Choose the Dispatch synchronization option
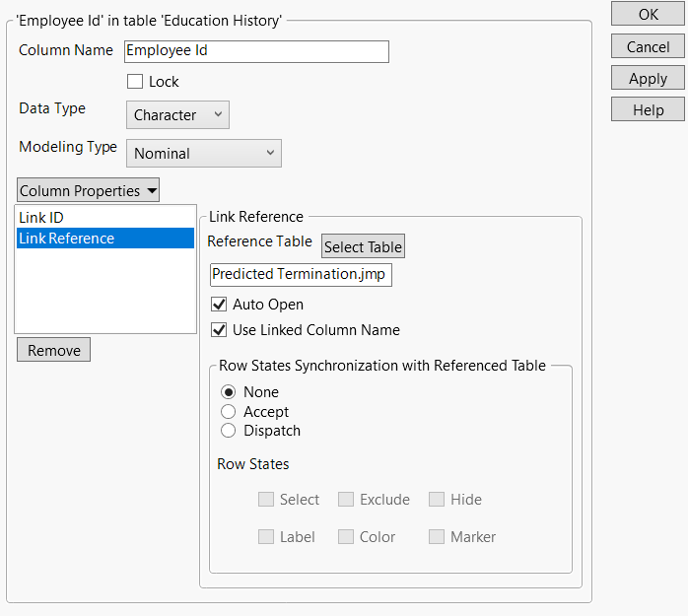This screenshot has height=616, width=688. (229, 431)
